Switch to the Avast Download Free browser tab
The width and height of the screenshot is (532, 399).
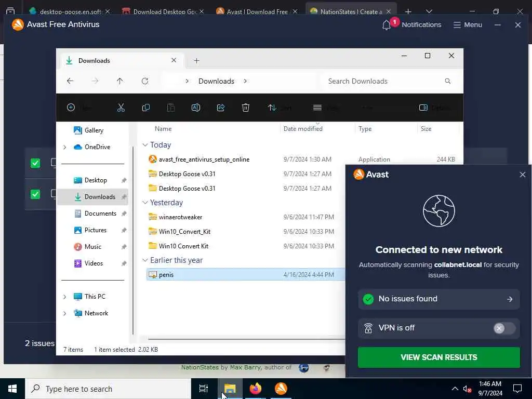(257, 11)
